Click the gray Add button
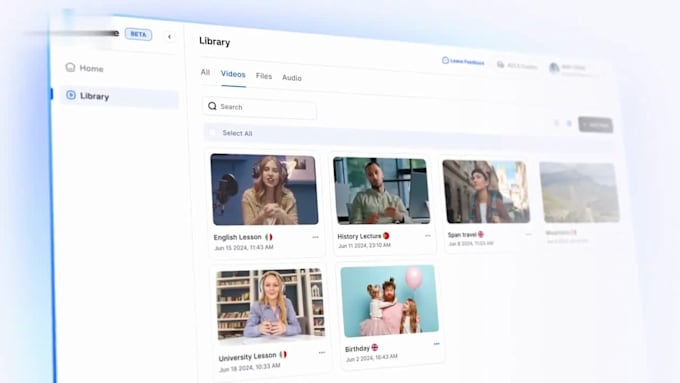Screen dimensions: 680x383 tap(595, 125)
